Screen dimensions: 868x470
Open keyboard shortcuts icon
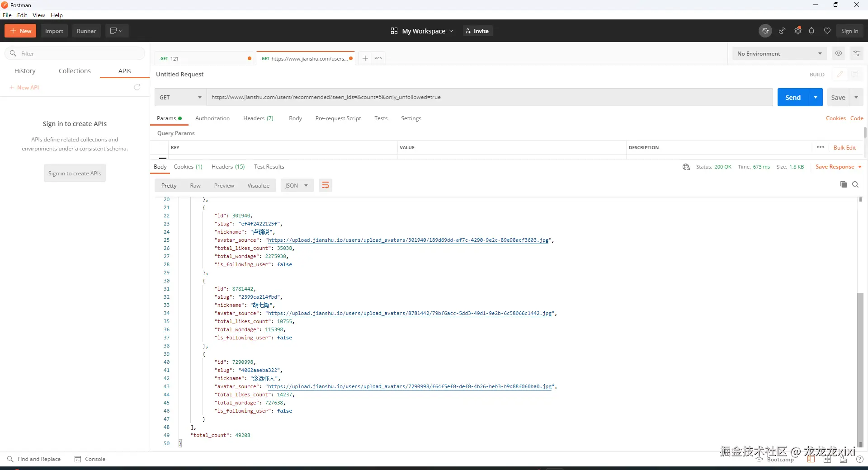point(844,460)
